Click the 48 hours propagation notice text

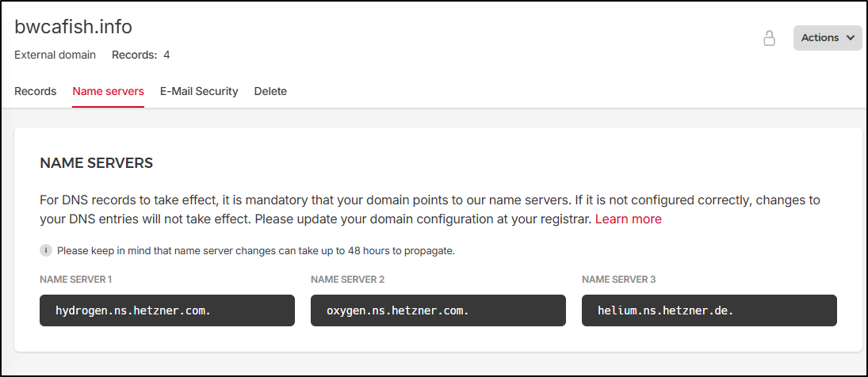[x=255, y=251]
